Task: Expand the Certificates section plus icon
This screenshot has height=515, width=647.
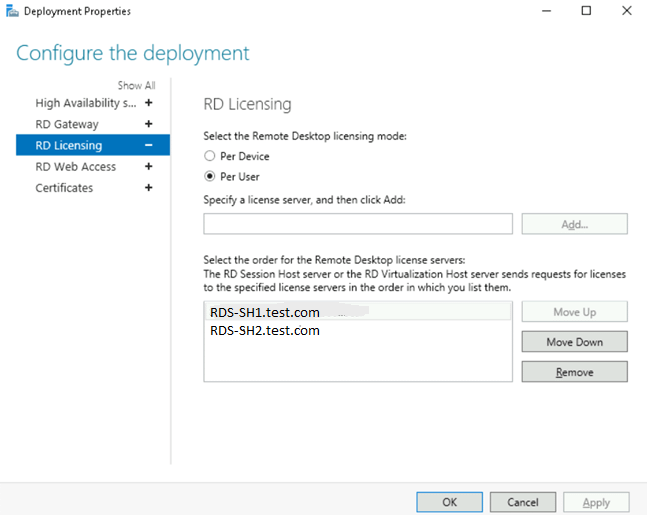Action: point(149,188)
